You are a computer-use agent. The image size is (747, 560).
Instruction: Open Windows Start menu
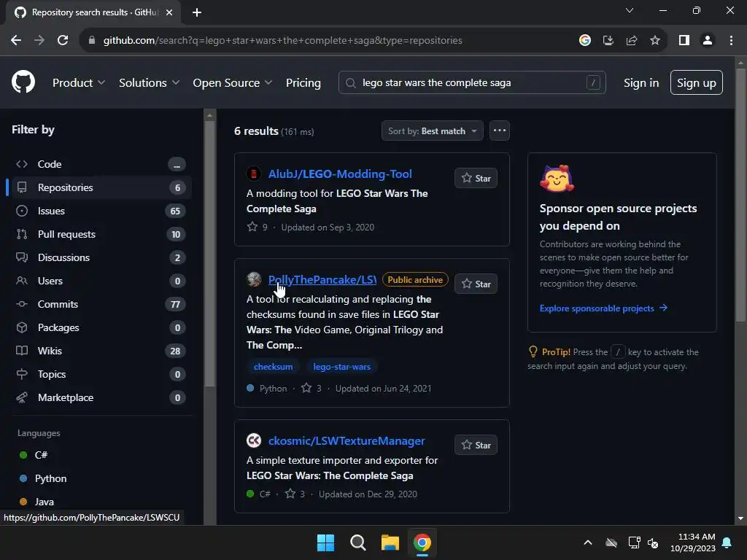coord(326,542)
